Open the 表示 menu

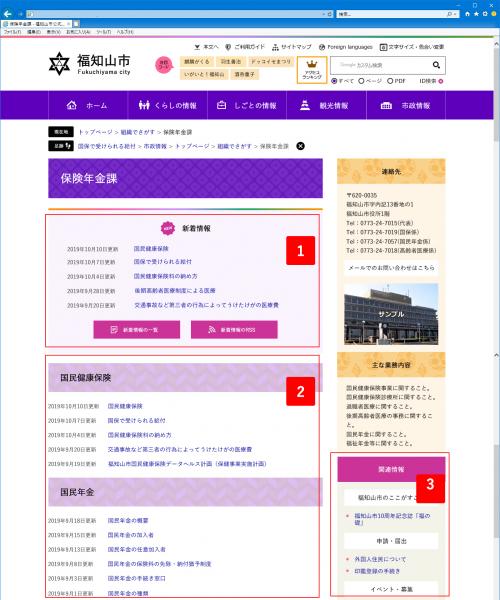point(54,32)
